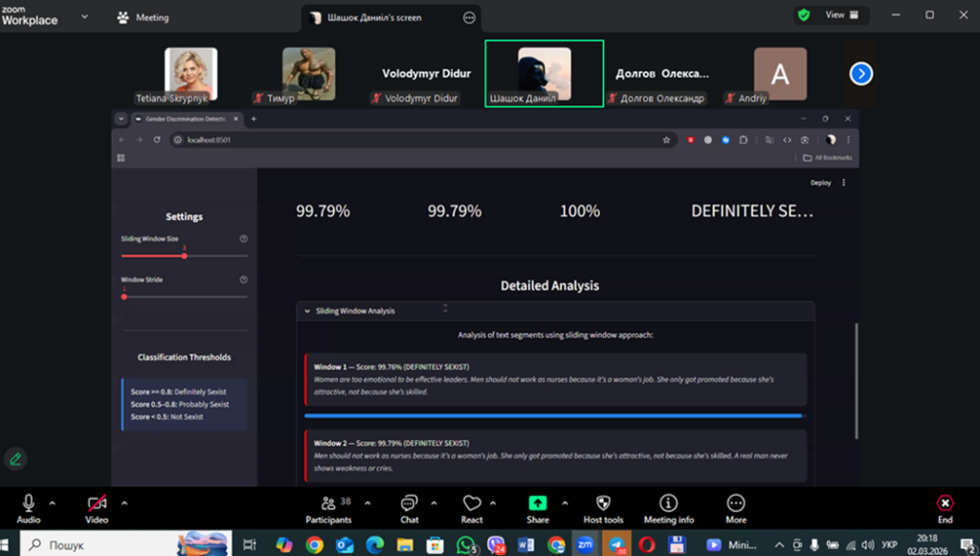
Task: Expand video options arrow next to Video
Action: click(x=124, y=501)
